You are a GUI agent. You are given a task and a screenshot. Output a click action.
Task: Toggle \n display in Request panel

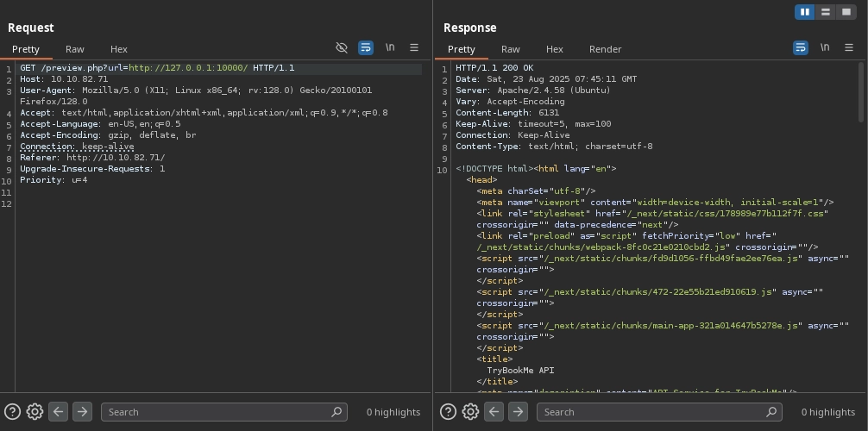pos(390,48)
